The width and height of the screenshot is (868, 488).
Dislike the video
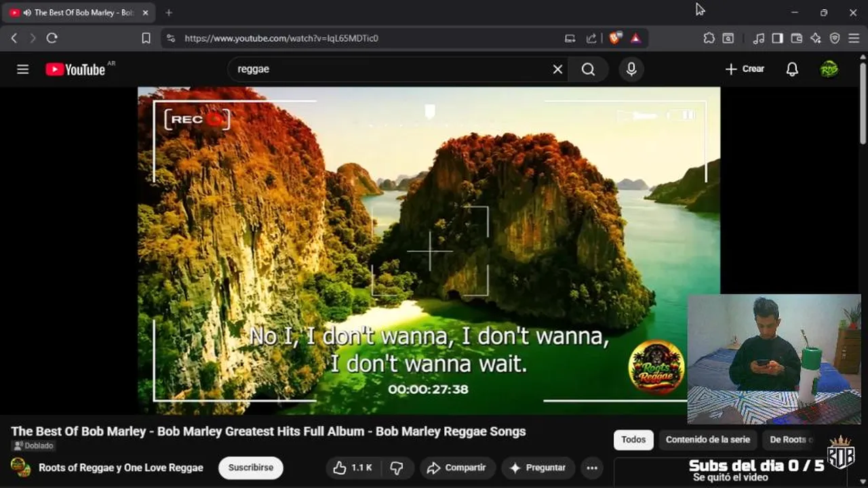(397, 468)
